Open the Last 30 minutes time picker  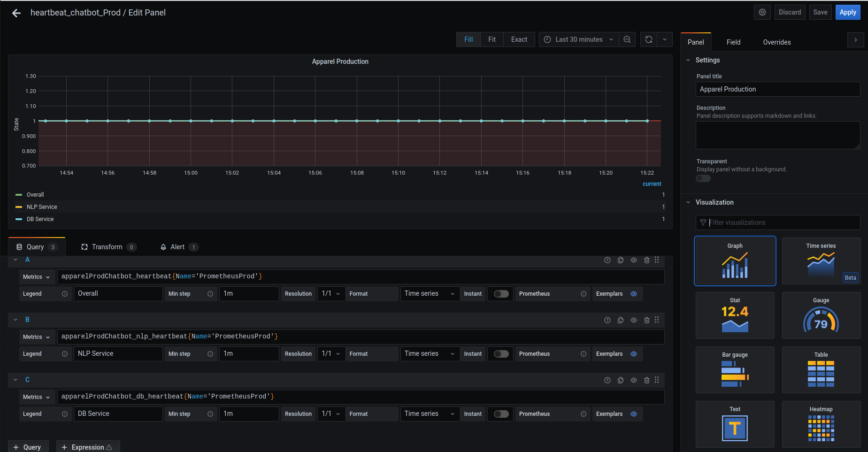point(579,39)
